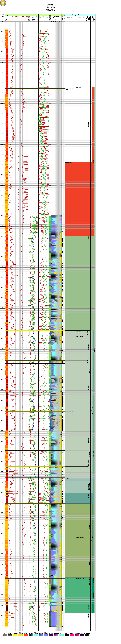The image size is (121, 644).
Task: Click the Plagioclase legend pattern
Action: 82,635
